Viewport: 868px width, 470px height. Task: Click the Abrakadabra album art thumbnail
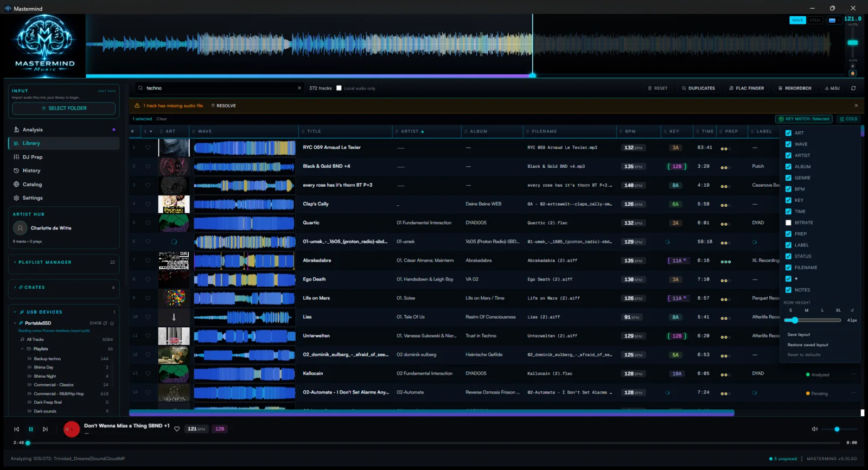tap(174, 261)
